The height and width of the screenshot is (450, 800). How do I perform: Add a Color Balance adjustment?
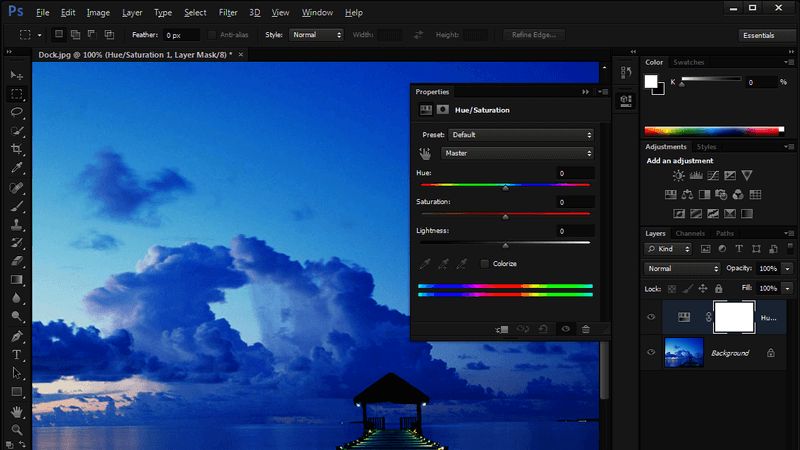point(687,194)
